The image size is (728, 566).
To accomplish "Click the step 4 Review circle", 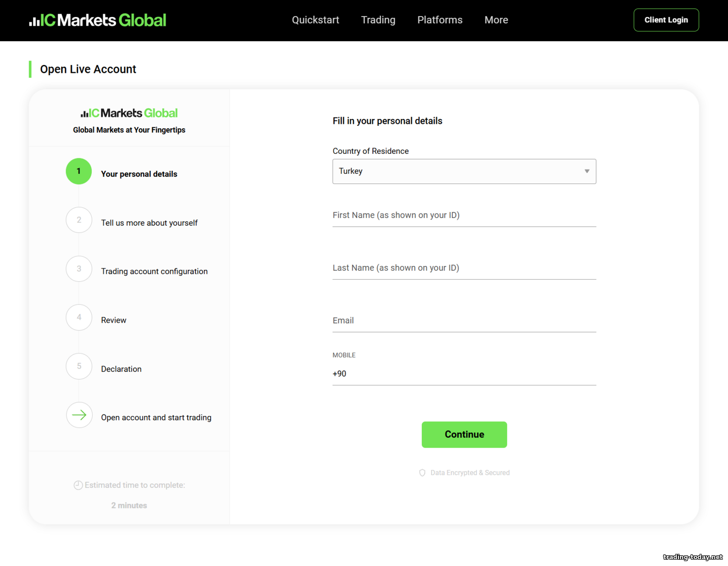I will coord(79,317).
